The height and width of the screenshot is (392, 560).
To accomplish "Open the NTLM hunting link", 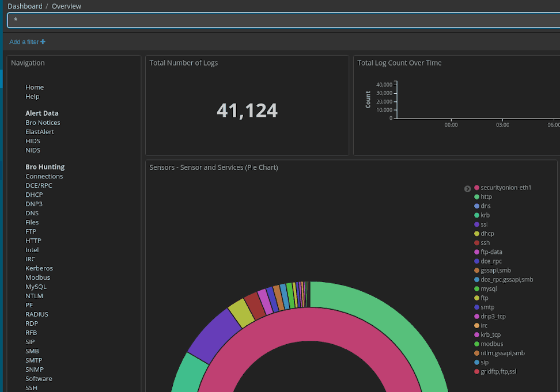I will (35, 296).
